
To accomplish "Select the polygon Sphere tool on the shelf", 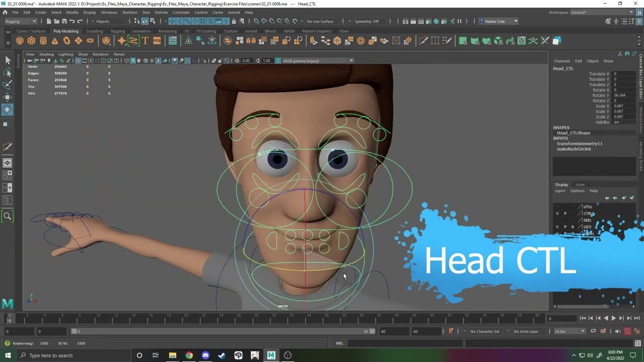I will (19, 41).
